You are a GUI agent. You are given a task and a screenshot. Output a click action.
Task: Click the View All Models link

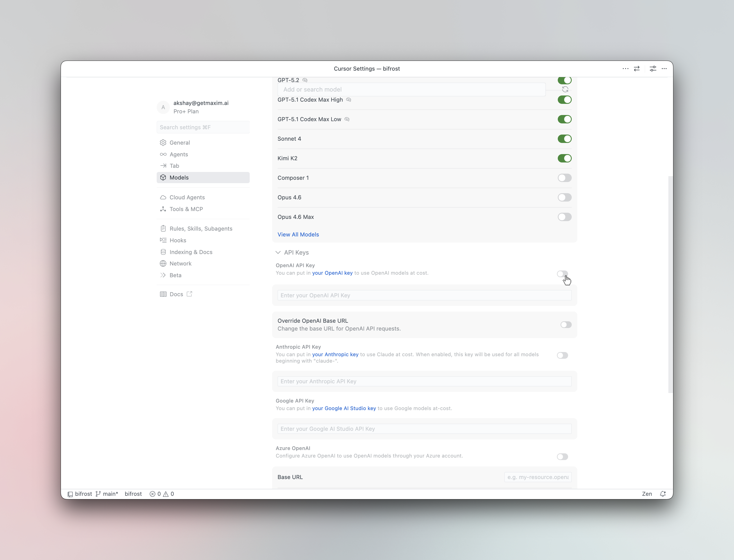pos(298,234)
